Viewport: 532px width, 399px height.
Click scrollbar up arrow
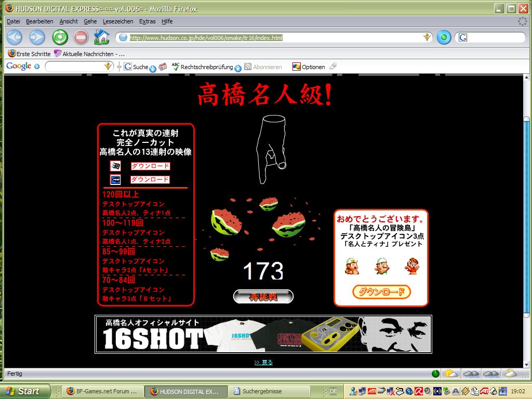(x=527, y=78)
